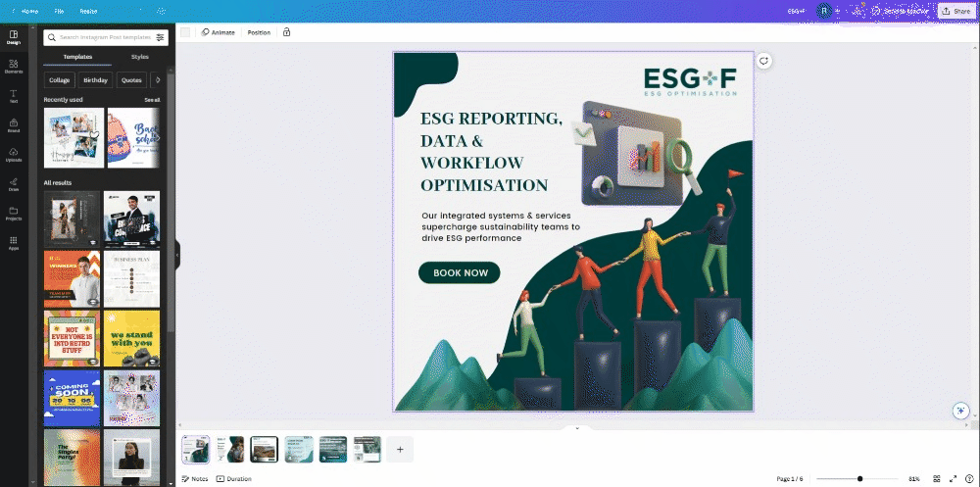Select page 4 thumbnail
The height and width of the screenshot is (487, 980).
coord(299,449)
